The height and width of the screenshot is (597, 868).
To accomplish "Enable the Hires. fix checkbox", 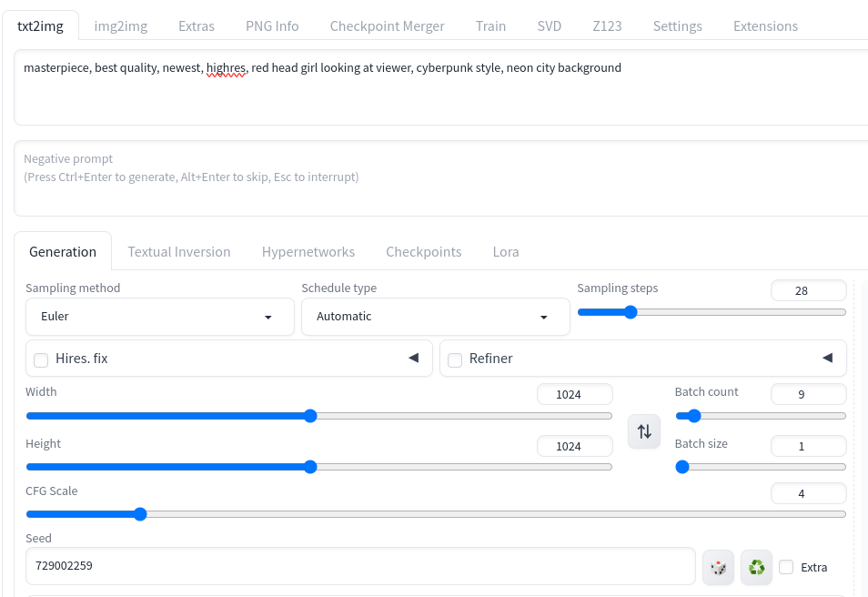I will [x=41, y=360].
